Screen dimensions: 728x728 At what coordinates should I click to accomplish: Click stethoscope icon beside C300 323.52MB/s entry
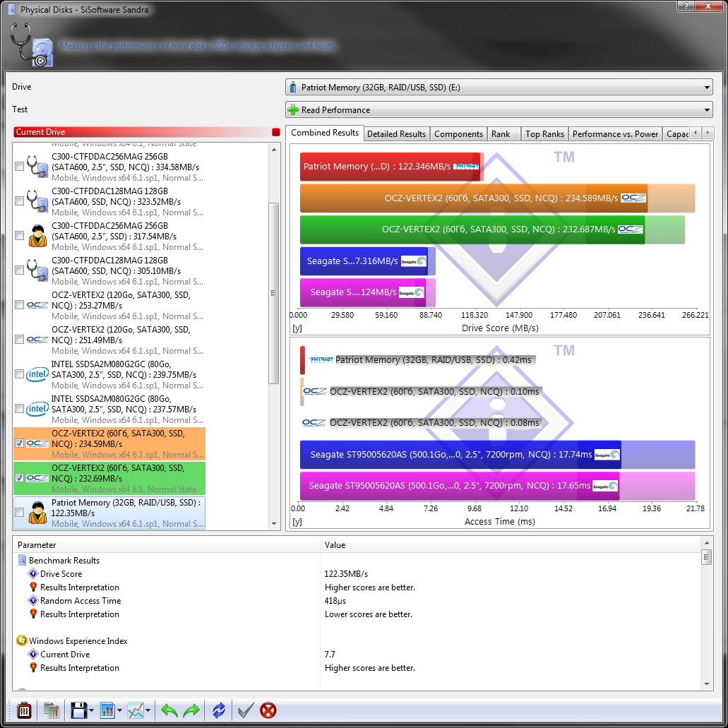tap(37, 201)
